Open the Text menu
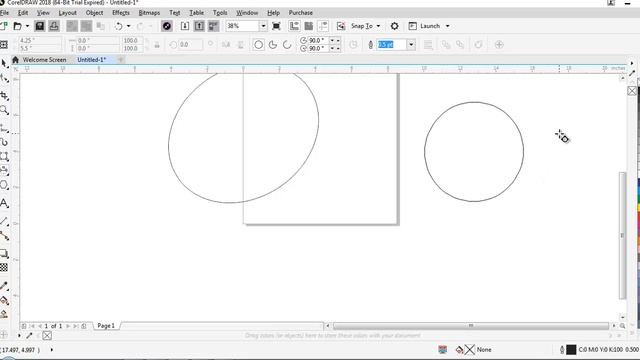The height and width of the screenshot is (360, 640). pos(175,13)
